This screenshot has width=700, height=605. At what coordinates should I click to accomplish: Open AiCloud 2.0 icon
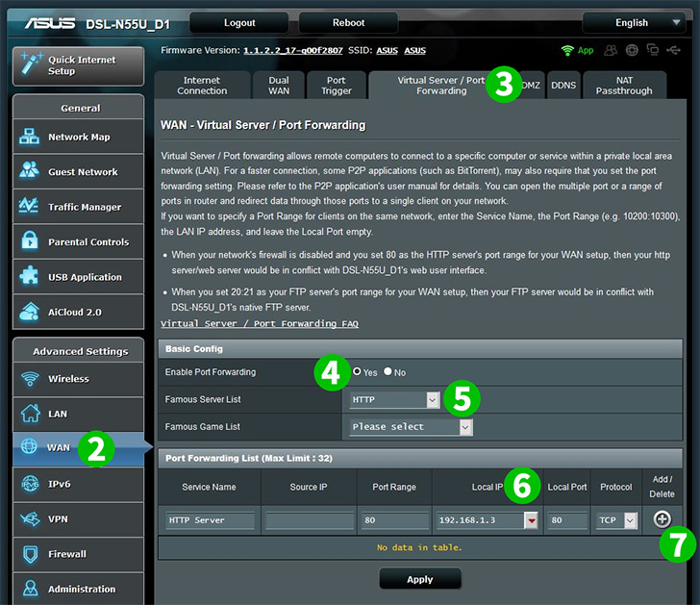(30, 312)
